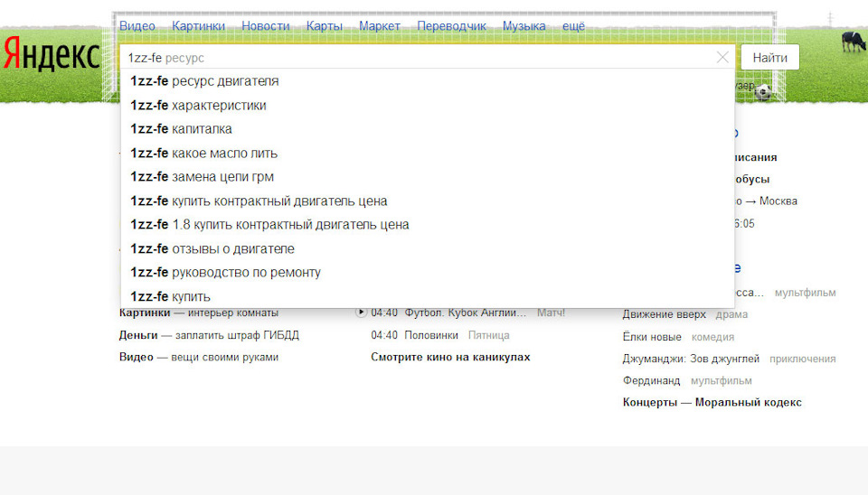Pick suggestion '1zz-fe какое масло лить'
The image size is (868, 495).
(x=428, y=154)
